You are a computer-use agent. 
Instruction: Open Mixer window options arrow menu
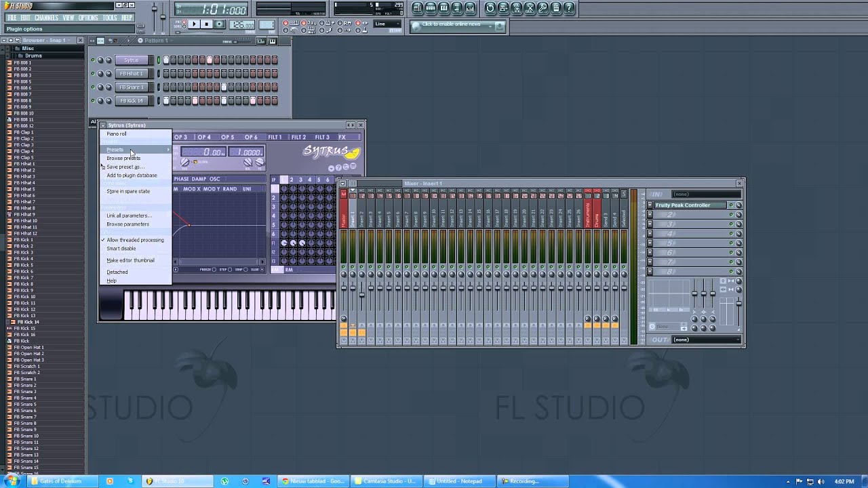pos(343,183)
